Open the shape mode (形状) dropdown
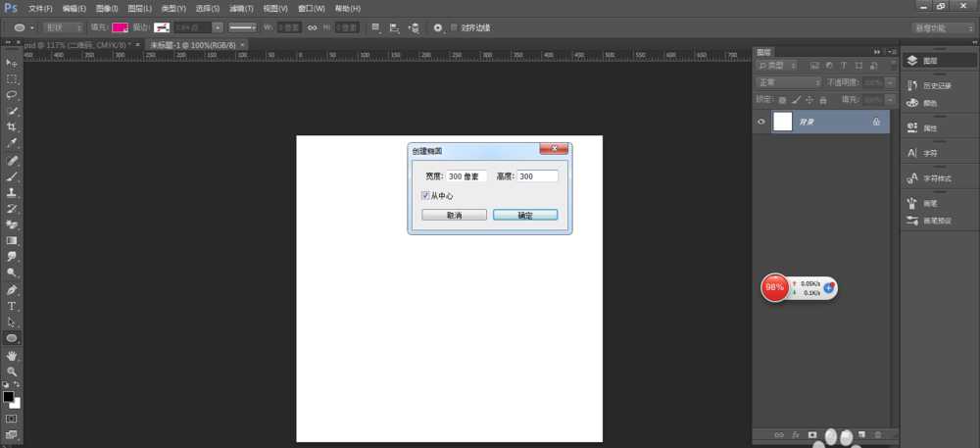 click(x=65, y=27)
